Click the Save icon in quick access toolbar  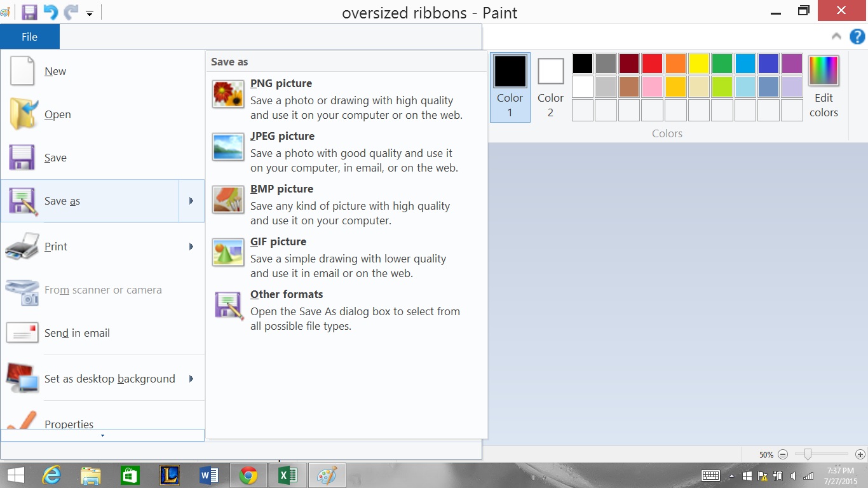pos(29,12)
